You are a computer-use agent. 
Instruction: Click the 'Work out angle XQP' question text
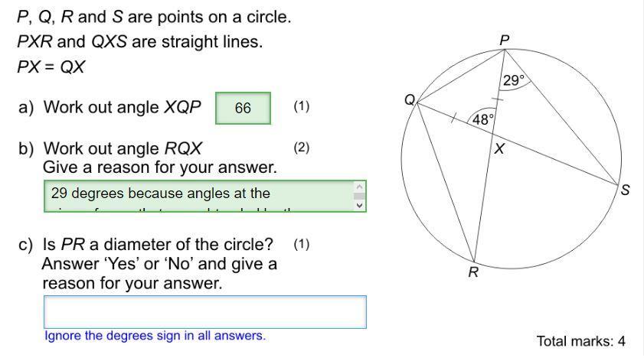point(122,108)
